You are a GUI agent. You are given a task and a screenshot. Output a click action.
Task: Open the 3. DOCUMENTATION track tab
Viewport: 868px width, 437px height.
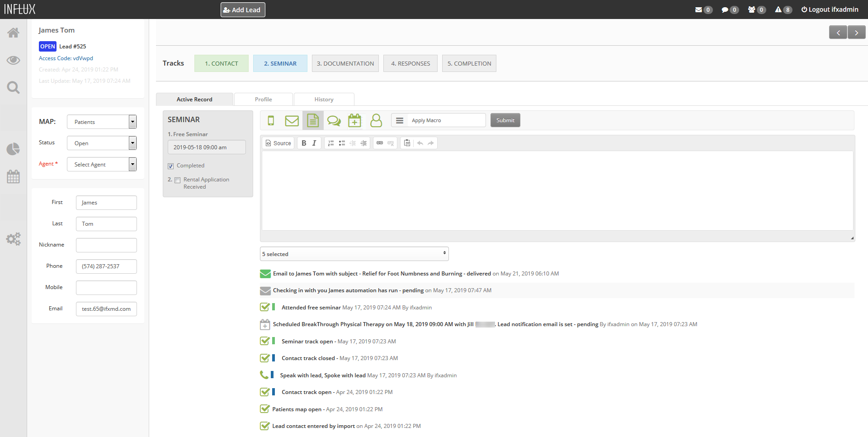pyautogui.click(x=345, y=63)
